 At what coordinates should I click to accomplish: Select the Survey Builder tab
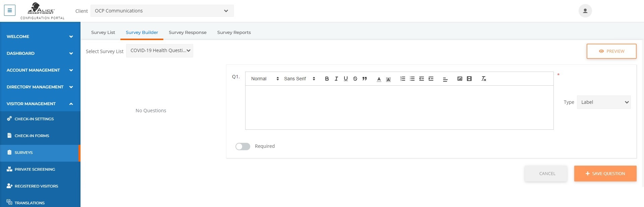click(142, 33)
